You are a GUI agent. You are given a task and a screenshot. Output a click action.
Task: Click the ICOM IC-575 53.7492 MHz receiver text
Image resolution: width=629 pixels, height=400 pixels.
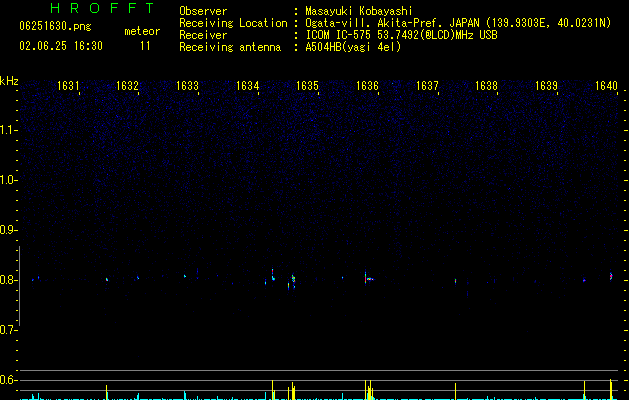(401, 35)
